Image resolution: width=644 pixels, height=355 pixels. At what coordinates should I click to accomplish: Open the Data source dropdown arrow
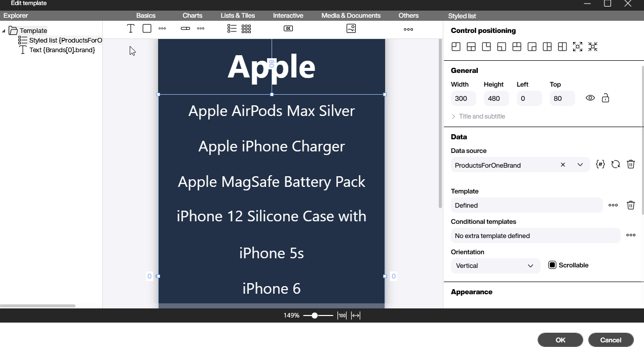pos(580,165)
